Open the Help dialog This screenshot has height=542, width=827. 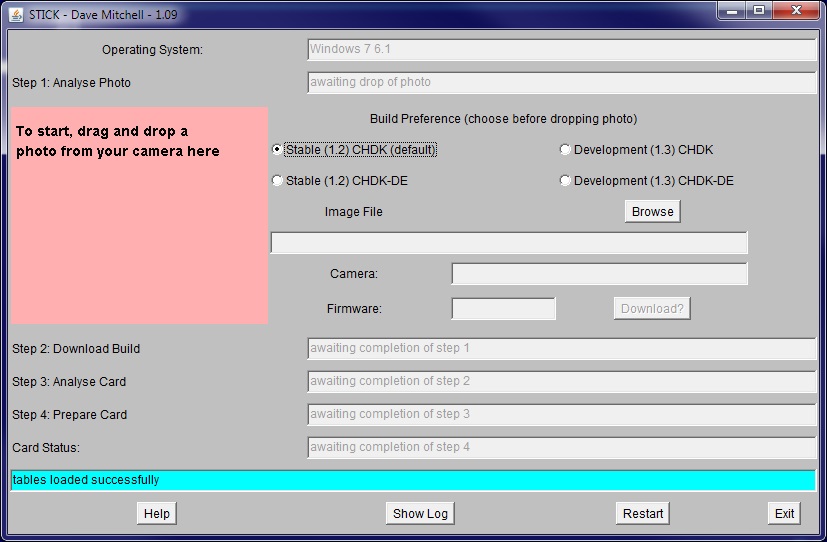coord(156,513)
